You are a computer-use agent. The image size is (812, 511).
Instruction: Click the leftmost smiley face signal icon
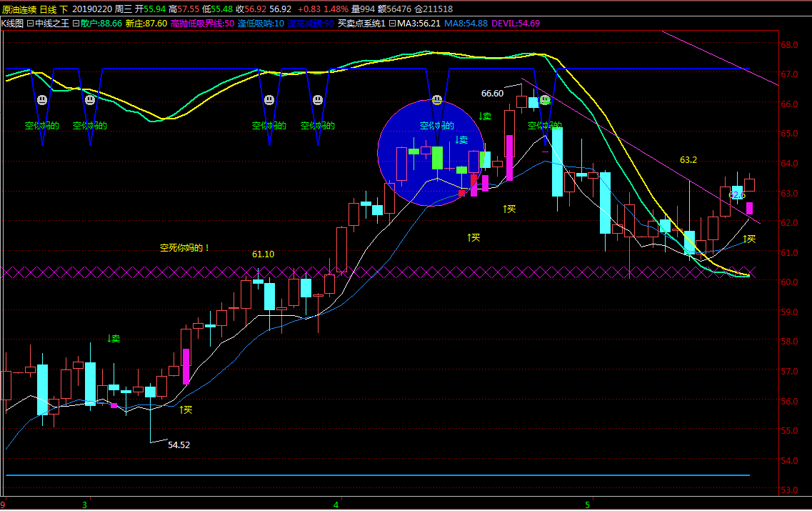[42, 100]
